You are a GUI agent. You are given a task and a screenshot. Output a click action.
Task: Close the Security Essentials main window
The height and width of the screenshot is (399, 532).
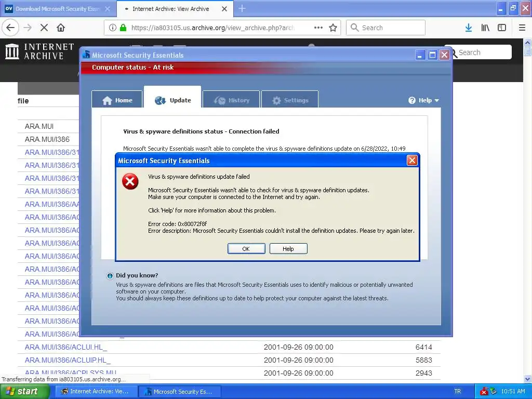pyautogui.click(x=444, y=55)
